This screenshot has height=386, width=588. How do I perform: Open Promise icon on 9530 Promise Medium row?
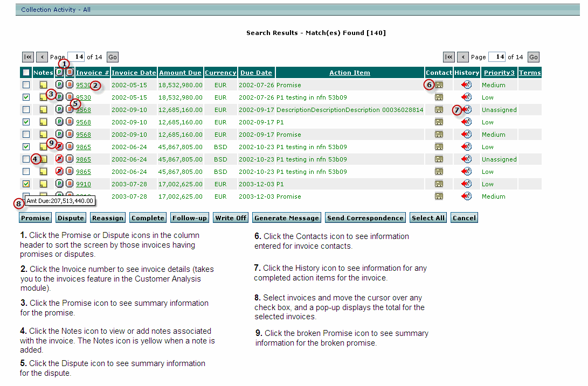pyautogui.click(x=59, y=85)
